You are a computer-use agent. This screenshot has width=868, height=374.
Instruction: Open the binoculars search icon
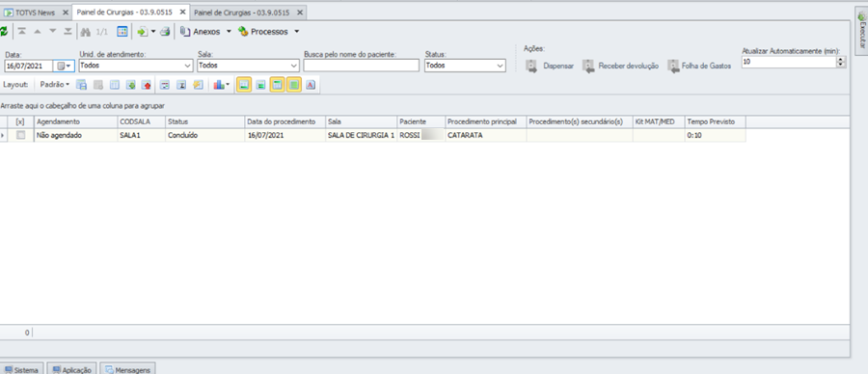coord(85,32)
